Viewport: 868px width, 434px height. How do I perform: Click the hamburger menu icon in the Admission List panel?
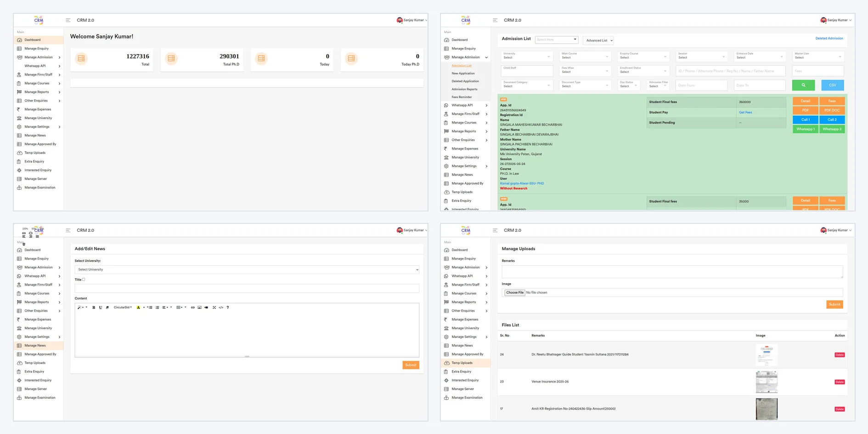(495, 20)
